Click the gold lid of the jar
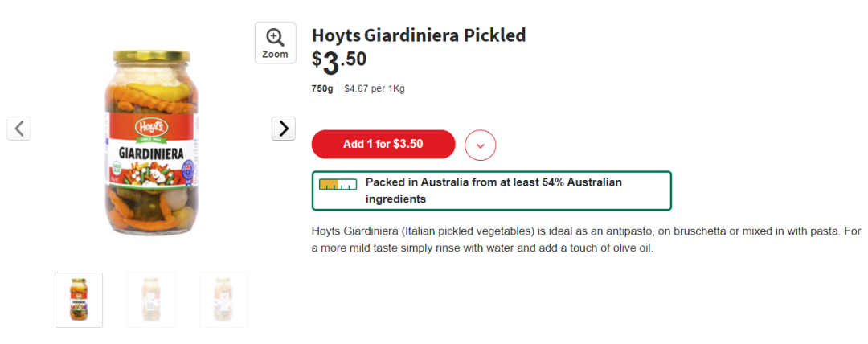The width and height of the screenshot is (868, 344). (x=151, y=56)
